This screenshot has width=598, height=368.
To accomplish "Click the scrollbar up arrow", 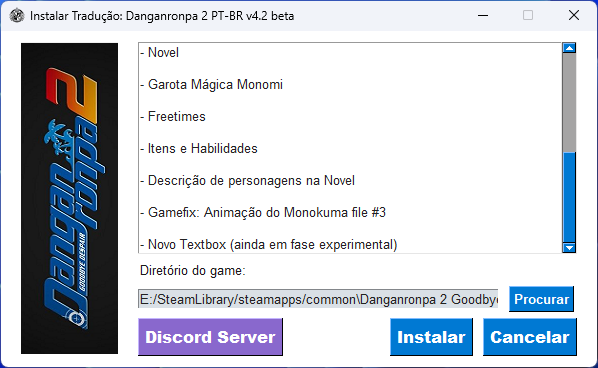I will tap(569, 48).
